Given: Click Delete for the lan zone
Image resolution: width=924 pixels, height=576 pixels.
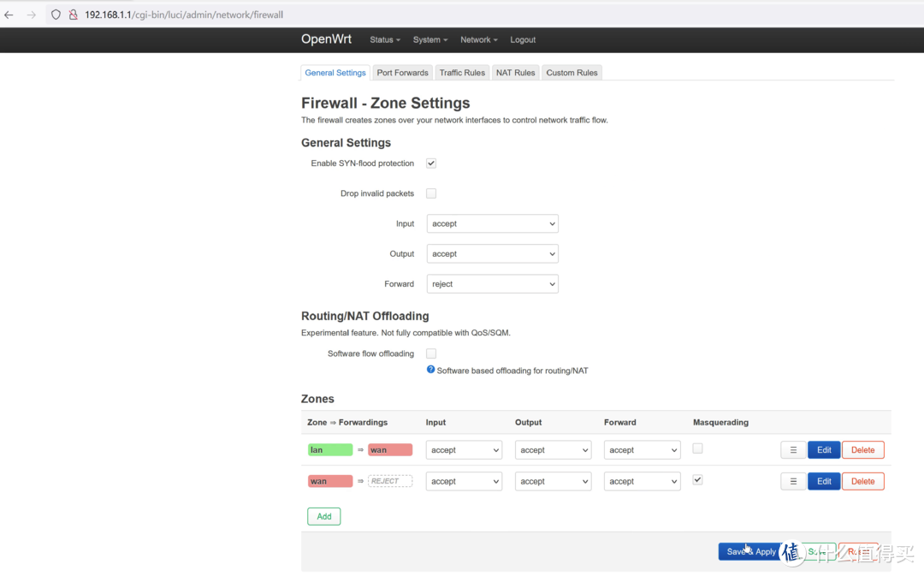Looking at the screenshot, I should (x=862, y=450).
